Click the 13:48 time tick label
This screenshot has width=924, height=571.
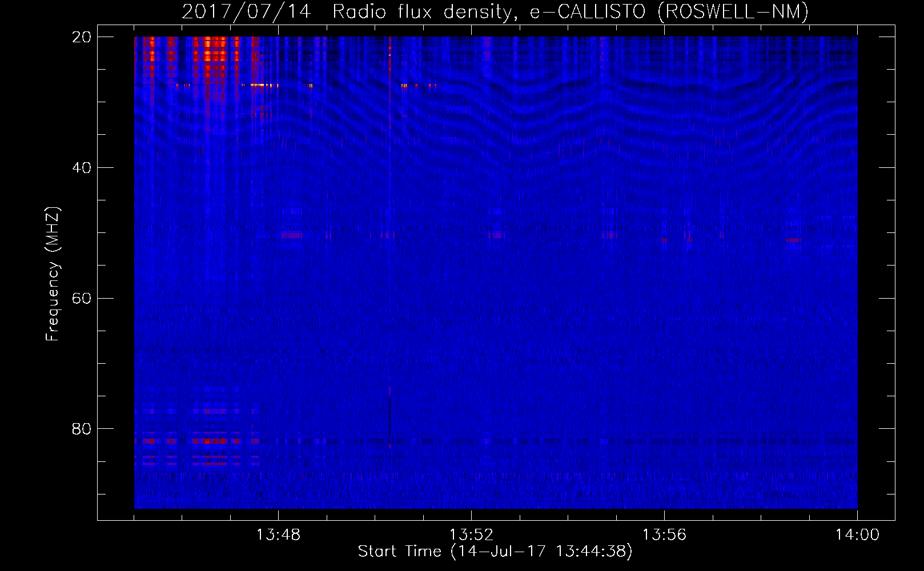click(278, 535)
